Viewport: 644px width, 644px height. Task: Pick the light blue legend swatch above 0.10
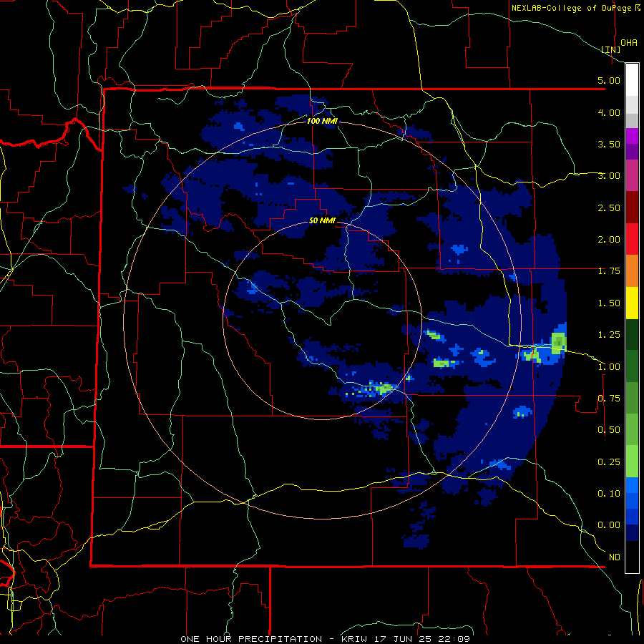632,485
